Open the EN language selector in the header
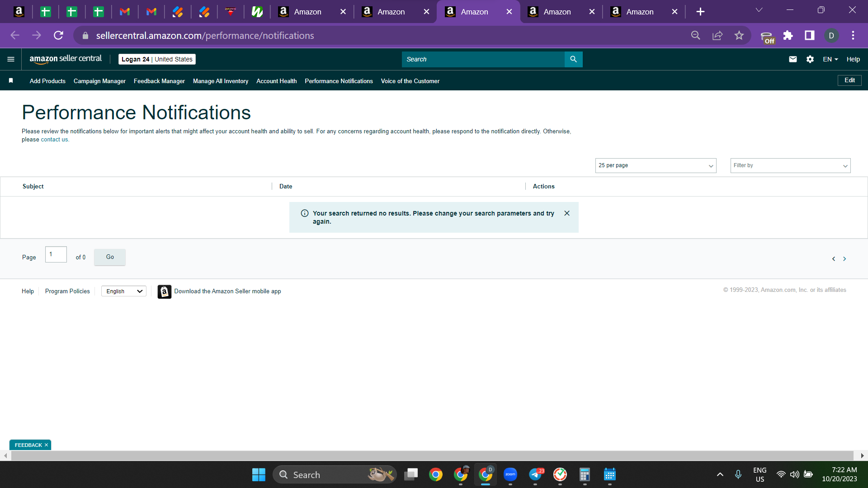868x488 pixels. (830, 59)
